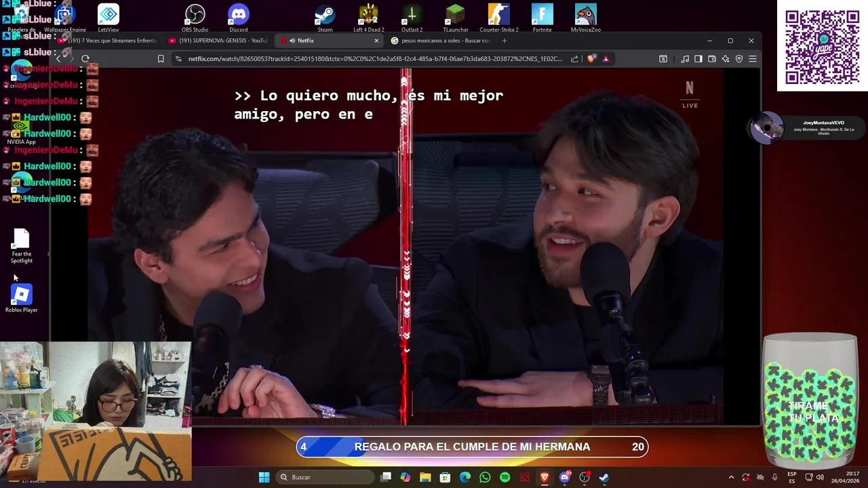868x488 pixels.
Task: Launch Fortnite desktop shortcut
Action: [x=542, y=18]
